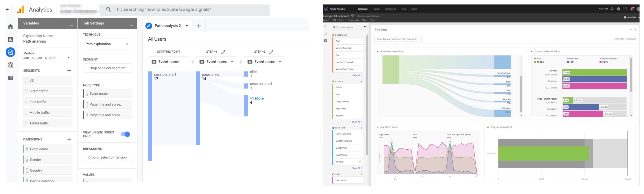This screenshot has width=644, height=194.
Task: Add a new exploration tab with plus
Action: [x=199, y=26]
